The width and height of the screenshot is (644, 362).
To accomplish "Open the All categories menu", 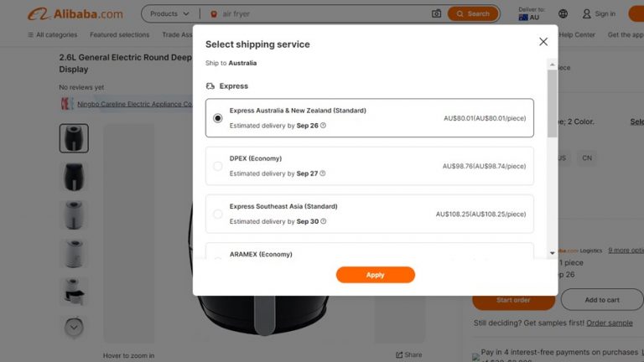I will pos(52,35).
